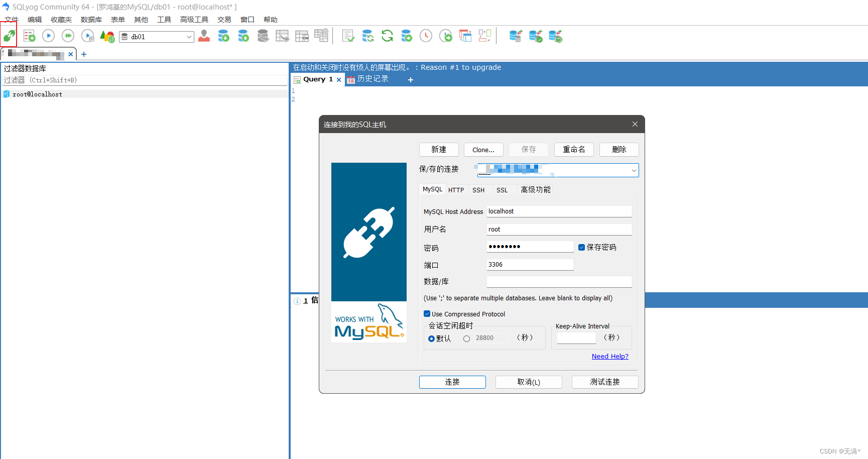
Task: Click the 重命名 button
Action: (574, 150)
